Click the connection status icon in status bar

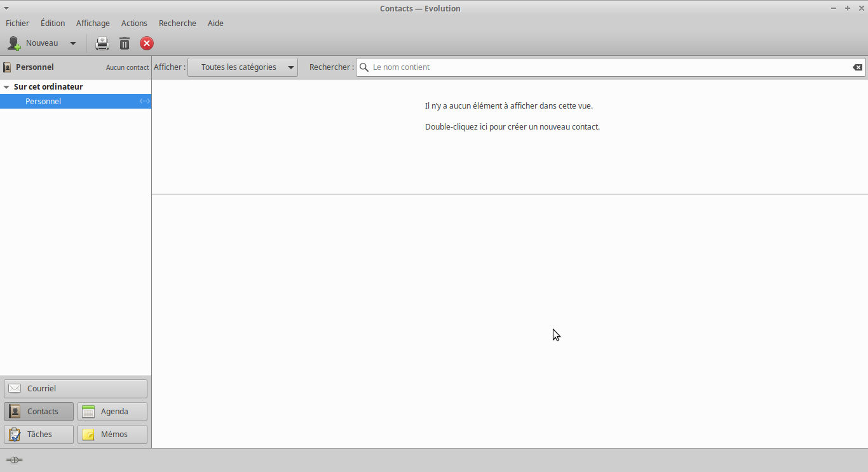pos(14,460)
